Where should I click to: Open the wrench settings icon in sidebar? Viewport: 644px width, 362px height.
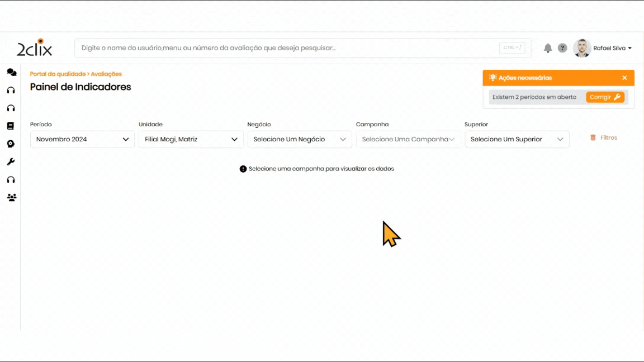[x=11, y=161]
